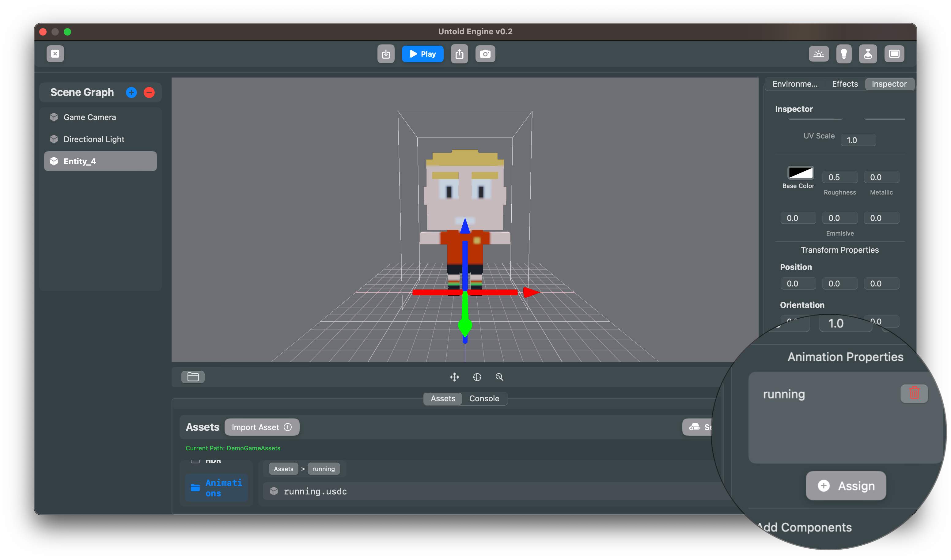
Task: Click the Import Asset button
Action: pyautogui.click(x=262, y=427)
